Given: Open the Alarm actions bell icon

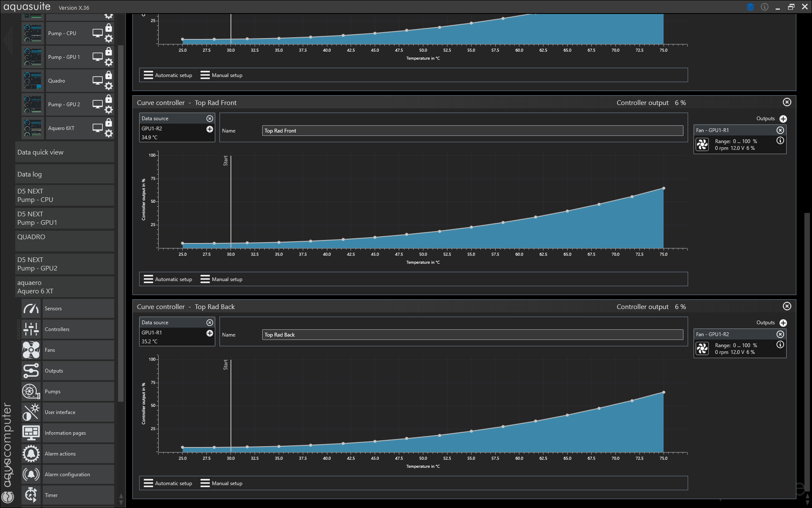Looking at the screenshot, I should [31, 454].
